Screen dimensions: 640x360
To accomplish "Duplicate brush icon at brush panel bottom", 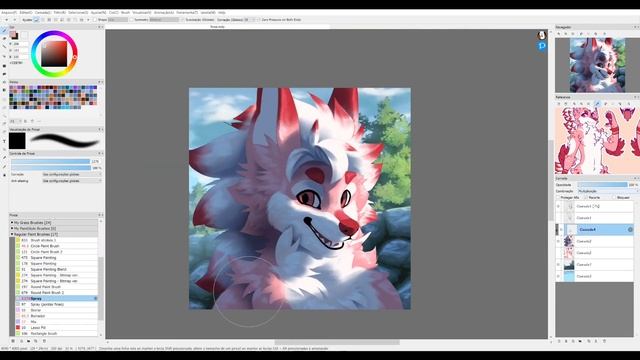I will 36,341.
